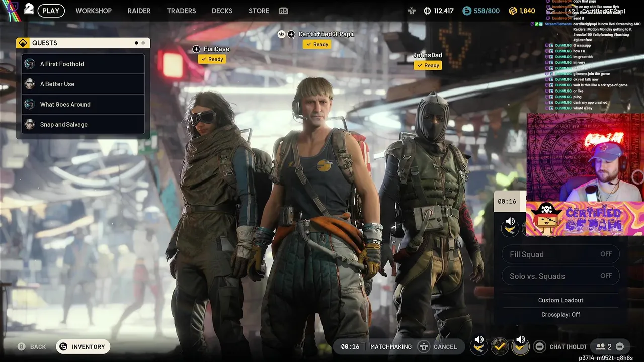Click the Certified GF Papi pirate logo

[x=585, y=218]
